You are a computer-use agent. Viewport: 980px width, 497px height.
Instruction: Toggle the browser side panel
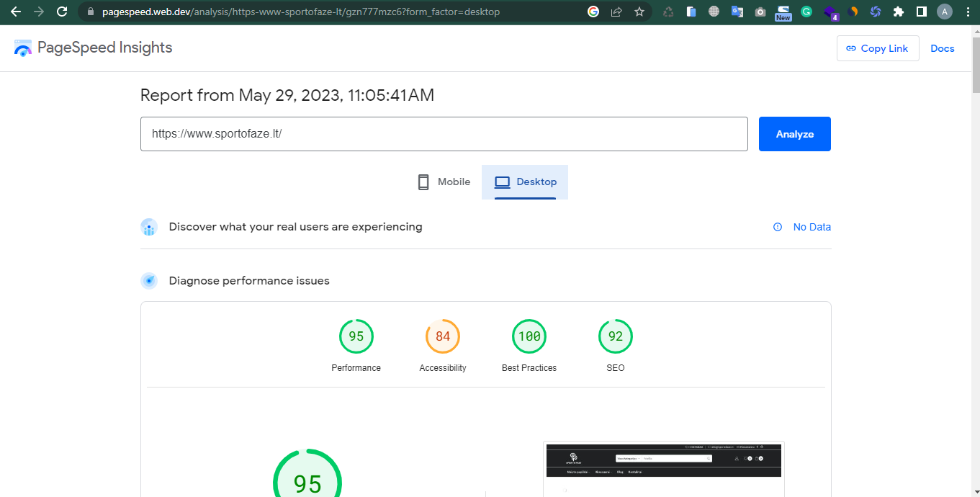tap(922, 12)
